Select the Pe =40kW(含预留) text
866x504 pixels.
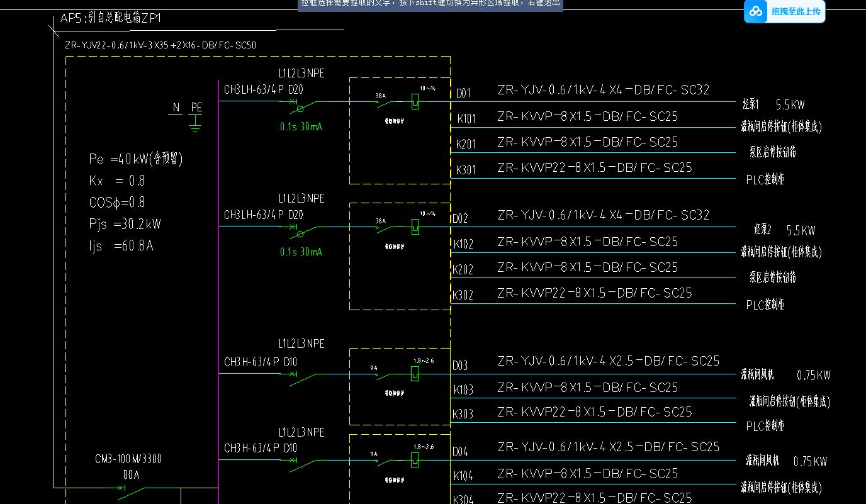[x=136, y=159]
